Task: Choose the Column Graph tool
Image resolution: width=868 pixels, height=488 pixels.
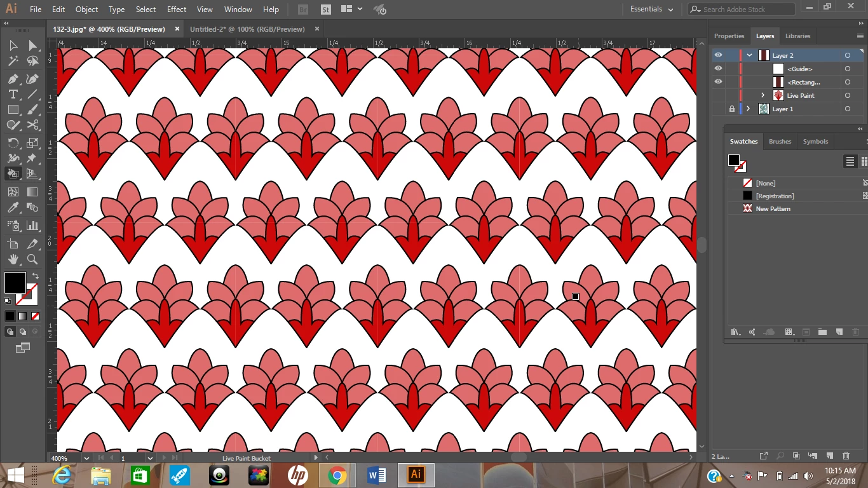Action: 32,226
